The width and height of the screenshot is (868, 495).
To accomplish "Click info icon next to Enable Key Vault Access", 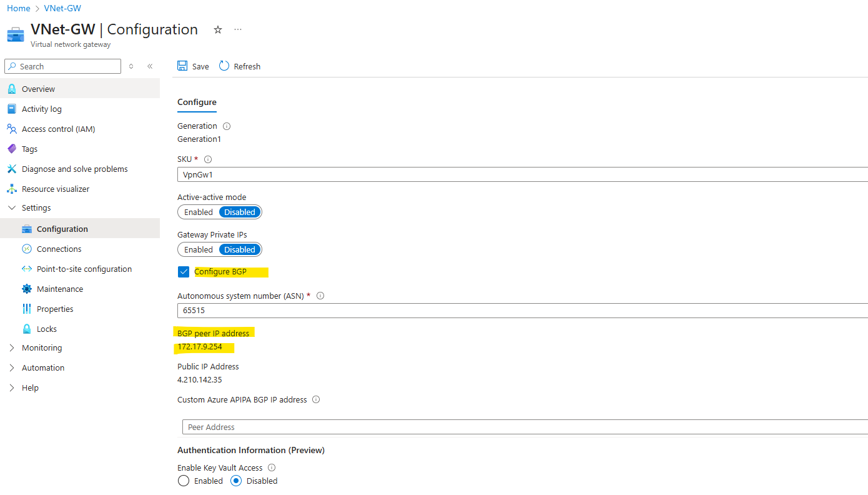I will pyautogui.click(x=272, y=467).
